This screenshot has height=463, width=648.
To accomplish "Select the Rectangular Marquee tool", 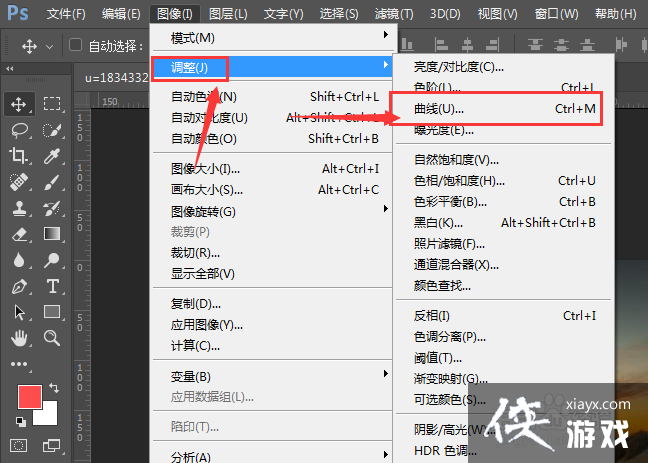I will click(x=52, y=104).
